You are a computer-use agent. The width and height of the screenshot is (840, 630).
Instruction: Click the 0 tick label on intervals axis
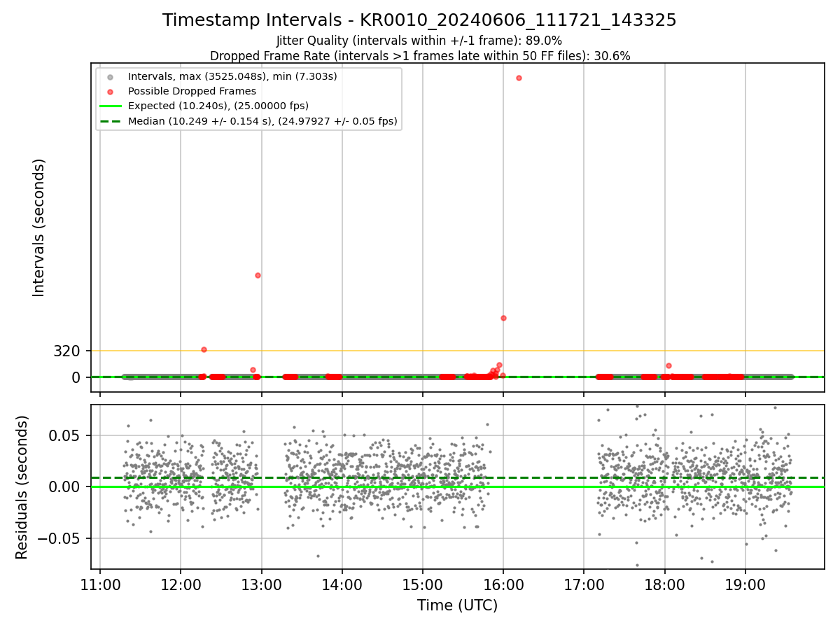77,377
